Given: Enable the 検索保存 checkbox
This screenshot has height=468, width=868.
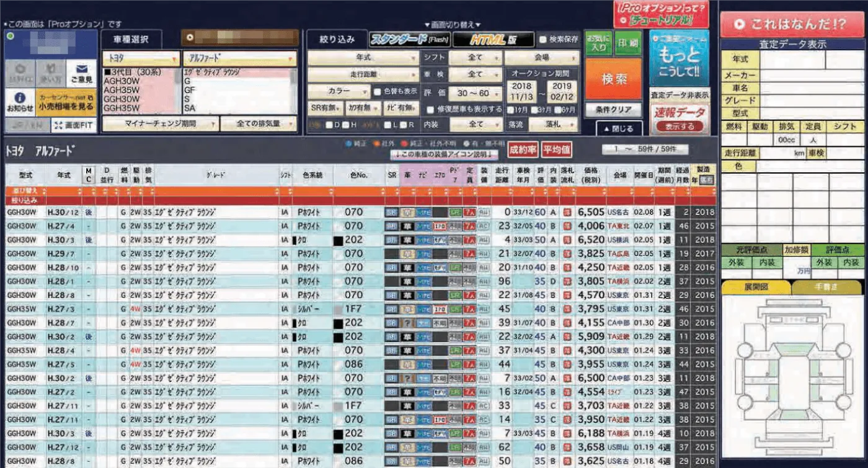Looking at the screenshot, I should point(543,40).
